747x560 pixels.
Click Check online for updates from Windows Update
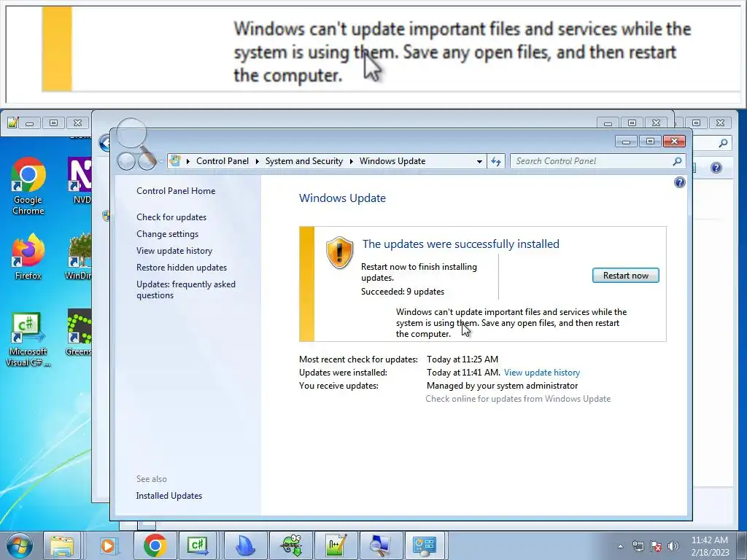518,399
